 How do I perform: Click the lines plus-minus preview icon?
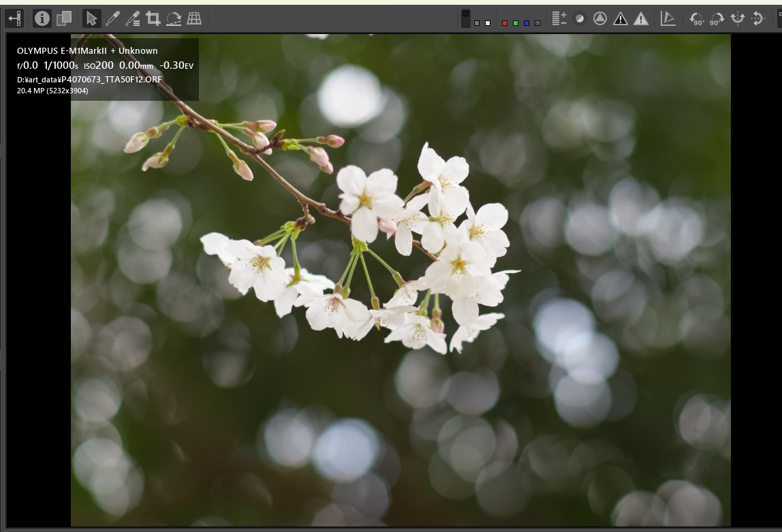point(559,19)
